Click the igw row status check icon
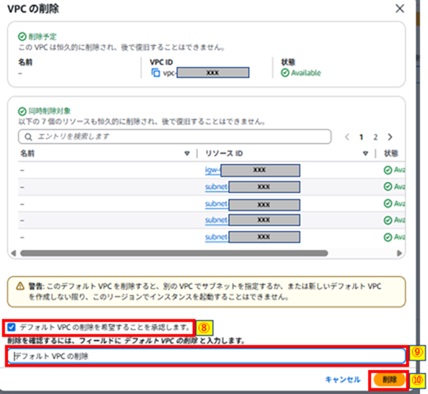 pos(388,170)
